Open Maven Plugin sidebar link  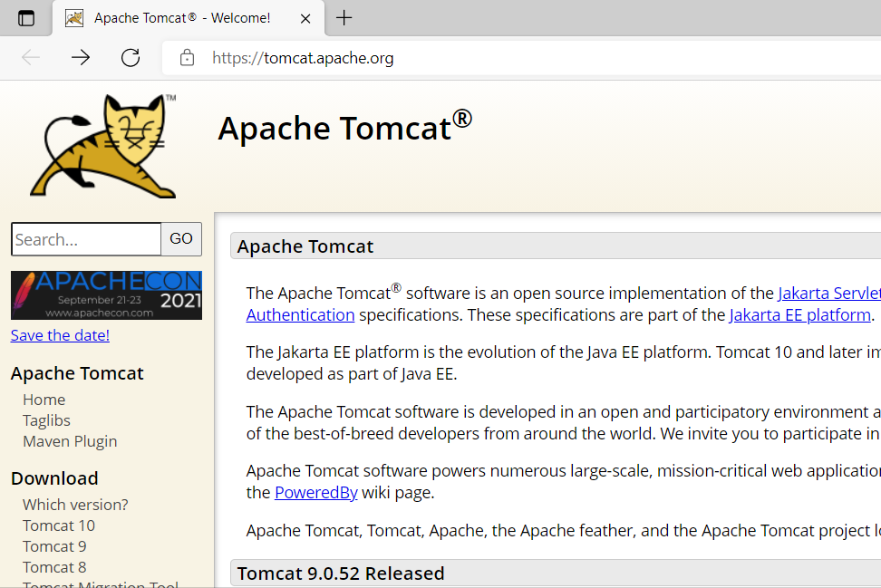tap(70, 441)
